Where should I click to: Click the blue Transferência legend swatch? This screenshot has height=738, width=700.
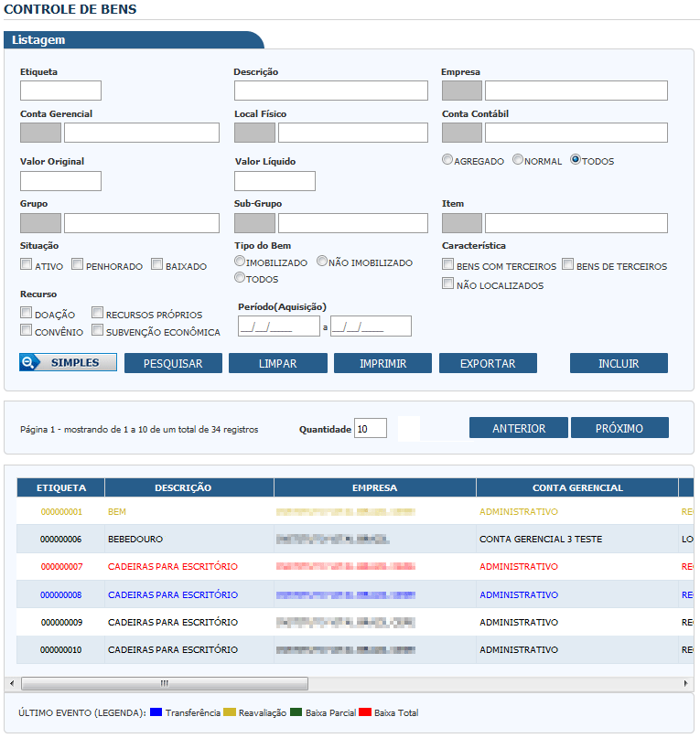coord(156,712)
